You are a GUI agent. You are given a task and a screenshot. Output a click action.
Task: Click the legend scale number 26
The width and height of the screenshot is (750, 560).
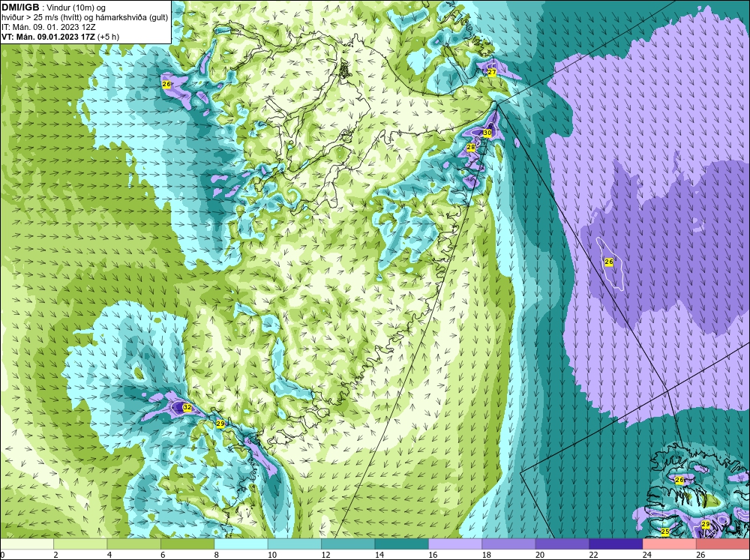pos(700,555)
